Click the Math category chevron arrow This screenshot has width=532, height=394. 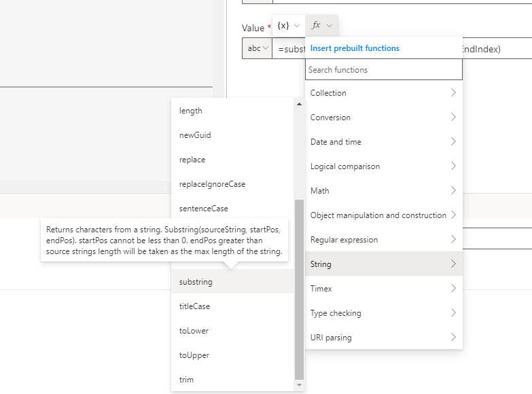pyautogui.click(x=453, y=191)
